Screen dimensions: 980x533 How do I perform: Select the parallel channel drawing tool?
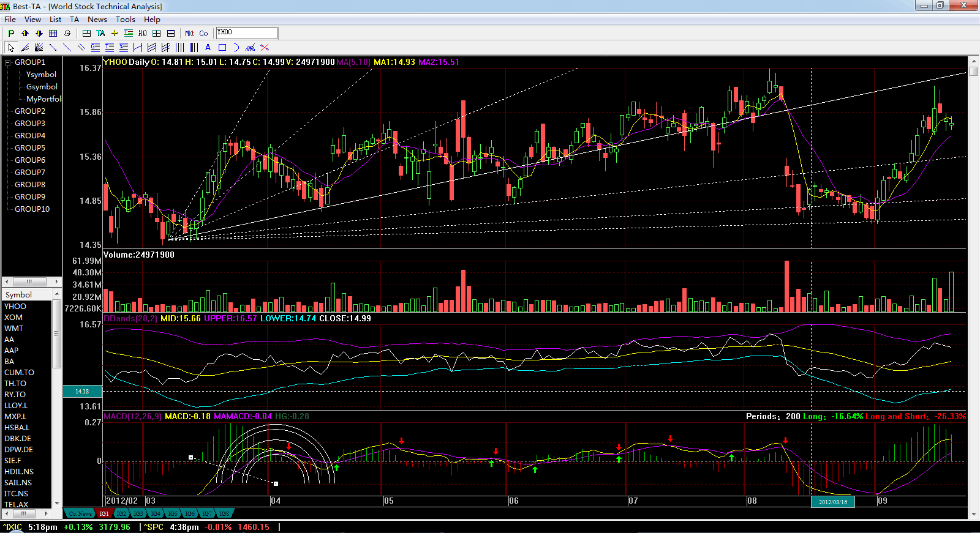pos(151,47)
